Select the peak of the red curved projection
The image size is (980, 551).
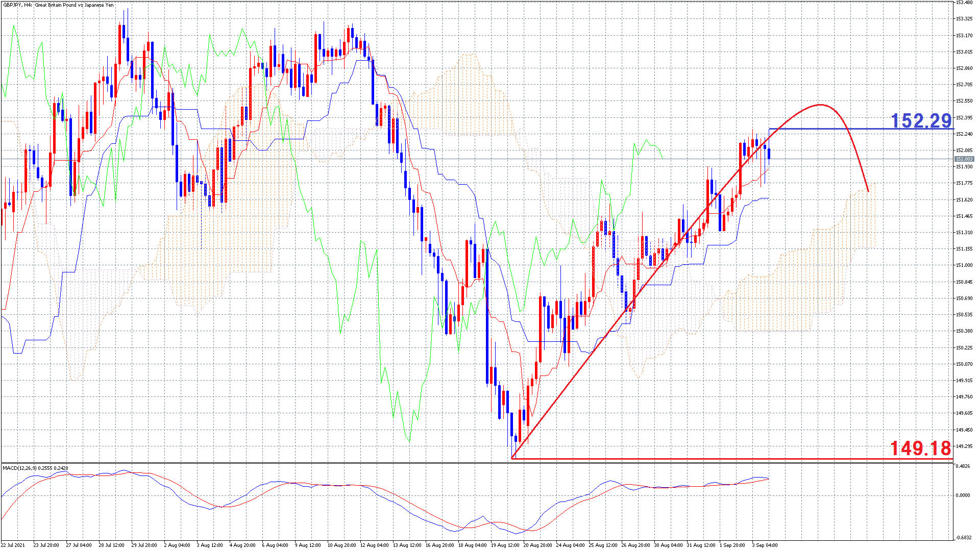tap(820, 105)
